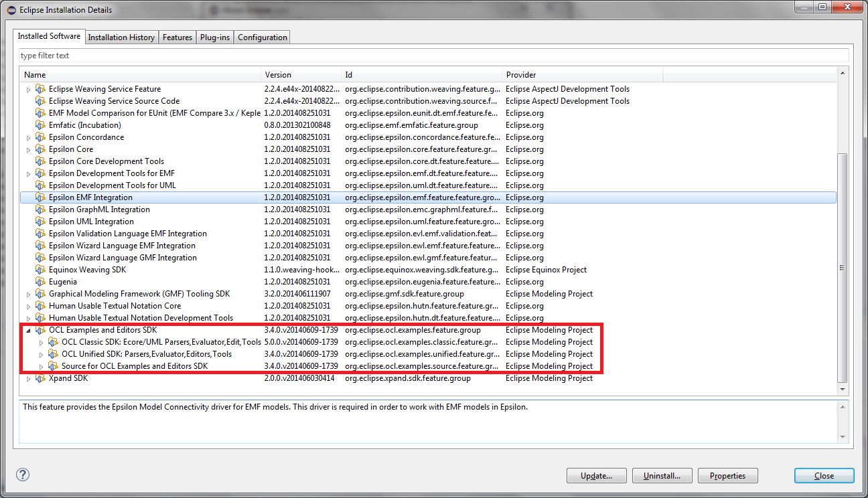Image resolution: width=868 pixels, height=498 pixels.
Task: Expand the Xpand SDK tree node
Action: click(28, 378)
